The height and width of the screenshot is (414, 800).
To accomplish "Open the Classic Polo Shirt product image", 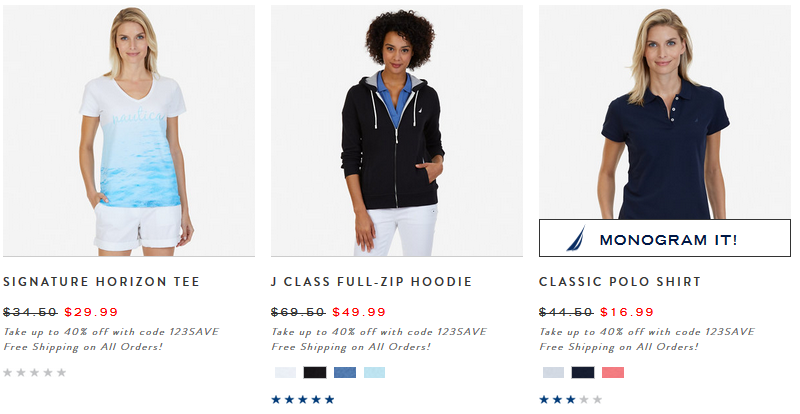I will [665, 112].
